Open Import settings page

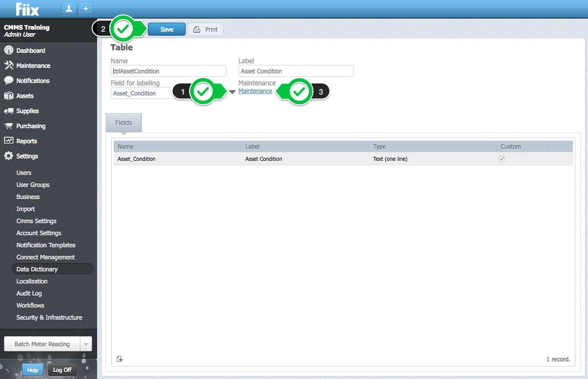point(26,209)
